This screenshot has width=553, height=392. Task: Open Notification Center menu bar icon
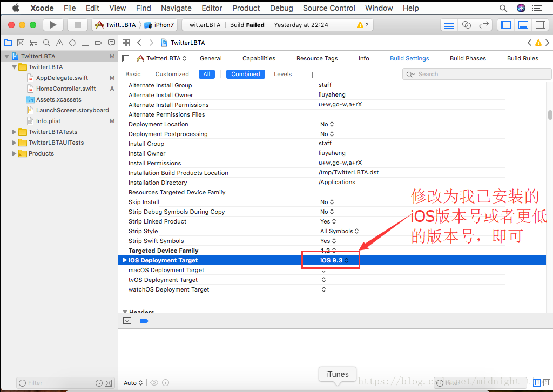(x=537, y=8)
